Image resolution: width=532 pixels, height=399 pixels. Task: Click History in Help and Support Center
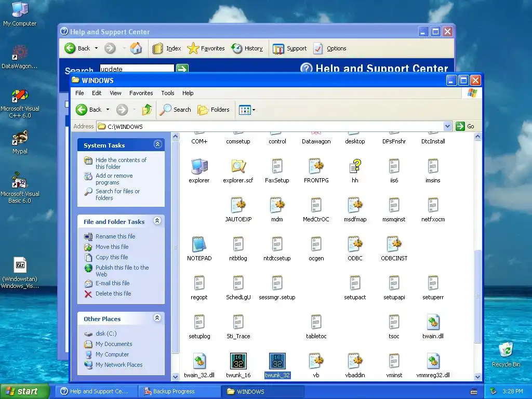pos(247,48)
